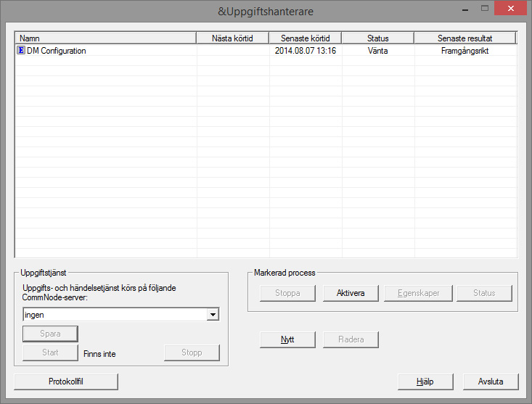Image resolution: width=532 pixels, height=404 pixels.
Task: Click the Status column header
Action: click(377, 38)
